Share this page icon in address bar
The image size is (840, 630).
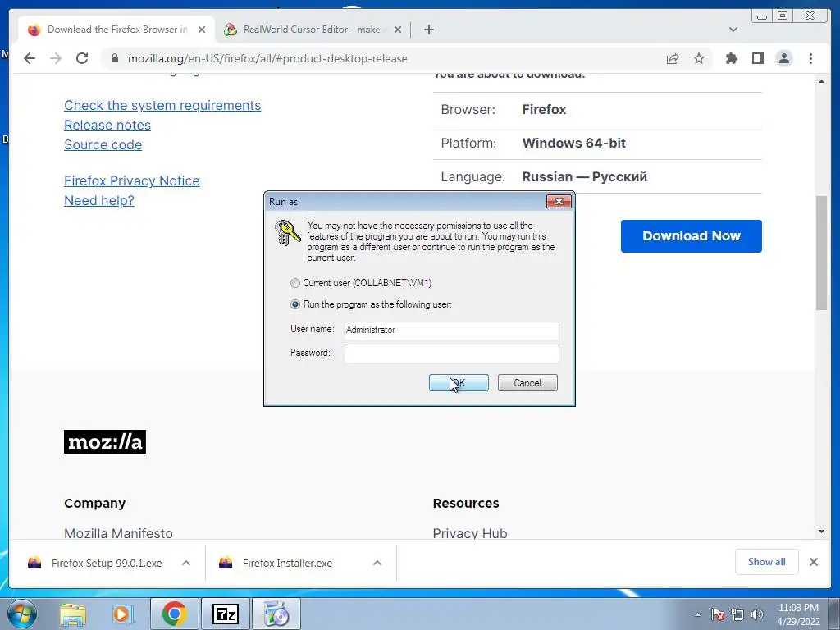pos(673,58)
